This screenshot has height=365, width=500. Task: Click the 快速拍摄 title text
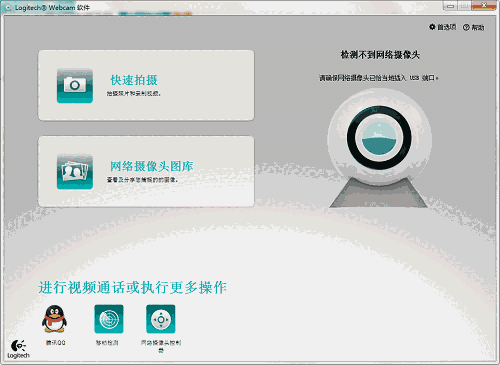(134, 80)
